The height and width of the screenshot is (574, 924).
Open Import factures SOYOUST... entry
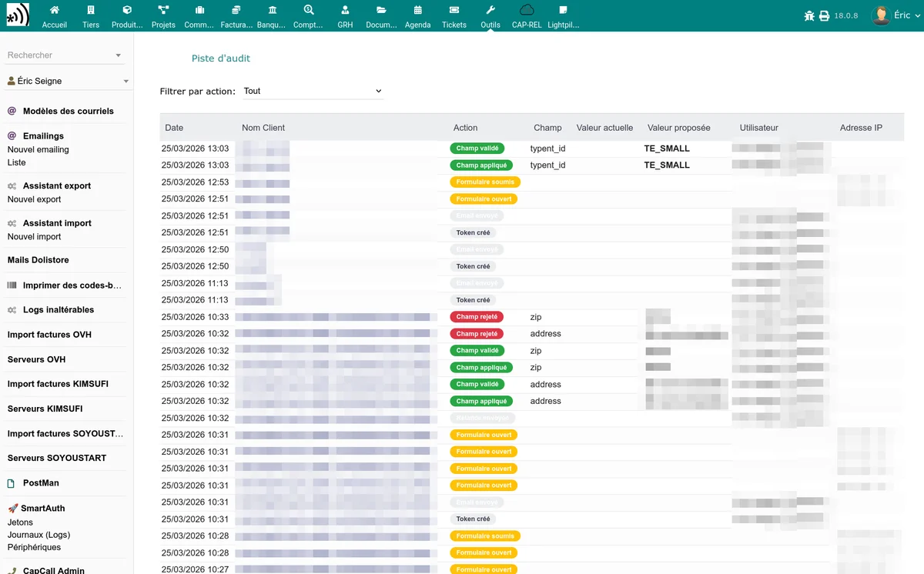click(65, 433)
